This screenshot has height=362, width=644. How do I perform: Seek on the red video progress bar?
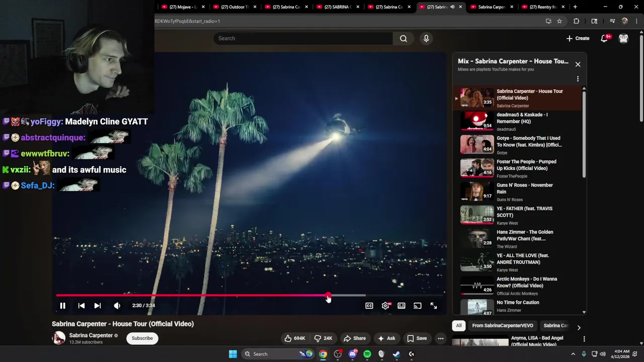click(250, 296)
